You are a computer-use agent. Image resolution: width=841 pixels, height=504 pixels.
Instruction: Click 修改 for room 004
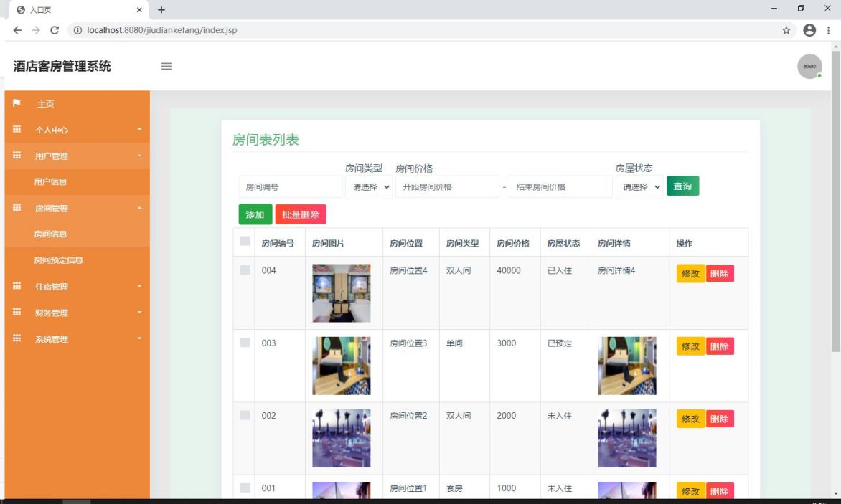tap(691, 274)
